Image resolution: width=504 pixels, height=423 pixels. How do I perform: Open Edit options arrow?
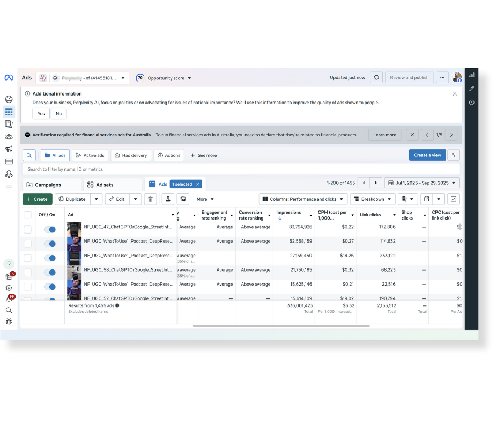pyautogui.click(x=135, y=199)
